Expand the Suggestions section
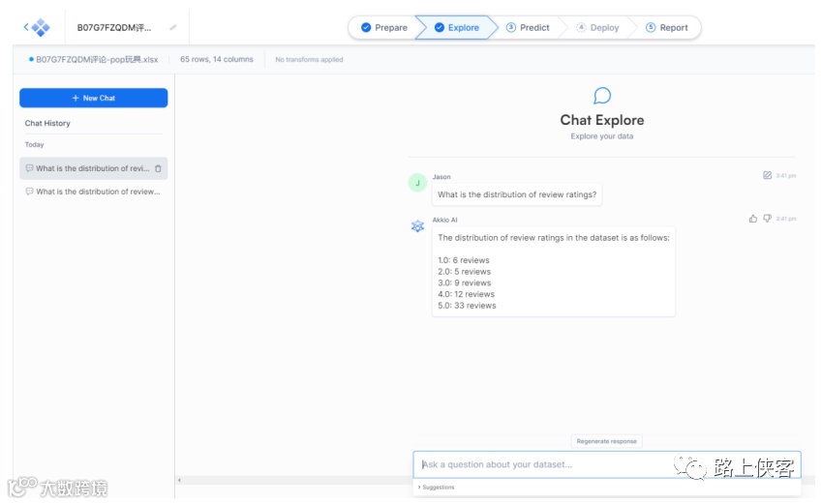821x504 pixels. pyautogui.click(x=436, y=488)
